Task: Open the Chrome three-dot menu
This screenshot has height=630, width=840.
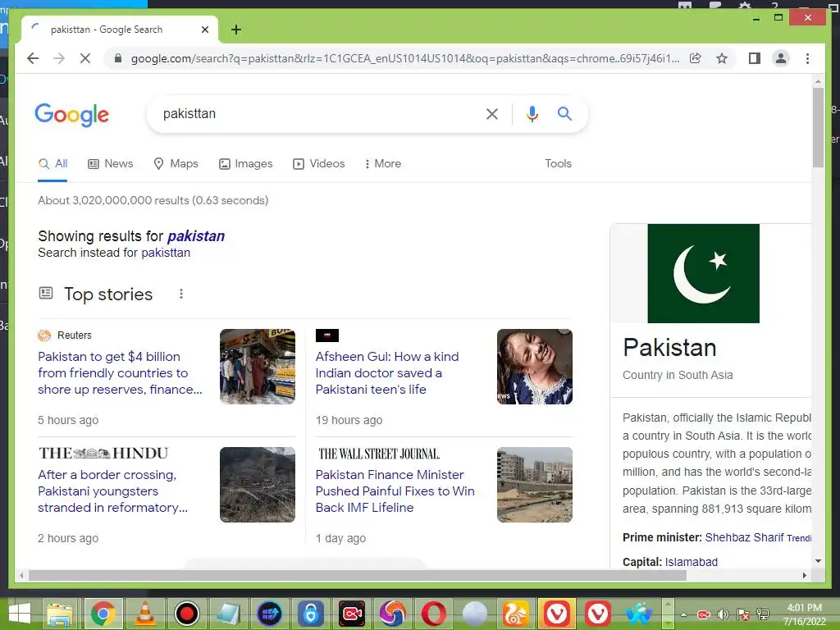Action: click(807, 58)
